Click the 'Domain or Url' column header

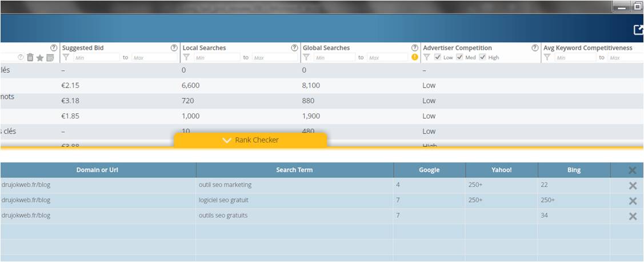click(x=98, y=170)
